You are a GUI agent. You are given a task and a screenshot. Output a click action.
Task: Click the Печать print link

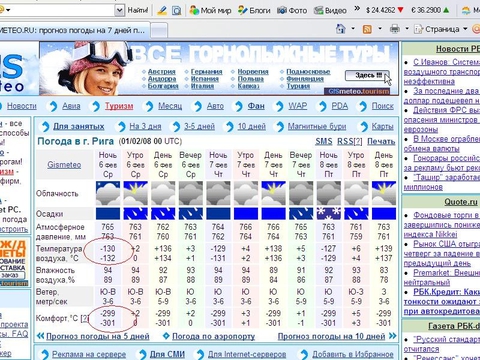coord(381,141)
